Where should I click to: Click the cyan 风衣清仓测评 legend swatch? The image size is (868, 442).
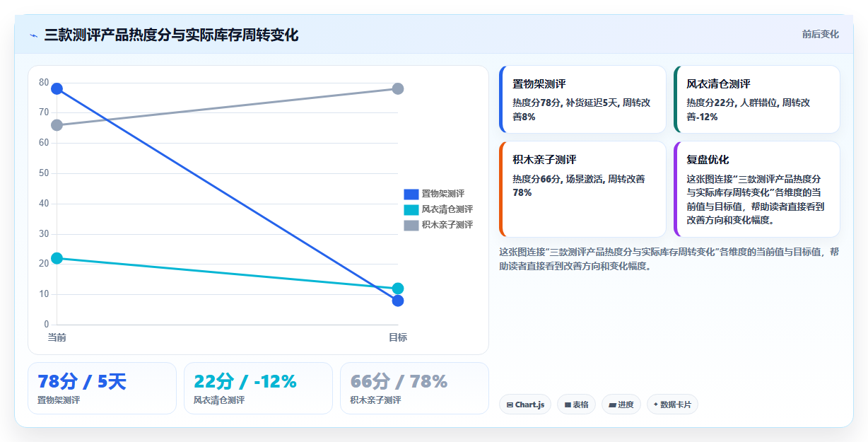(411, 209)
